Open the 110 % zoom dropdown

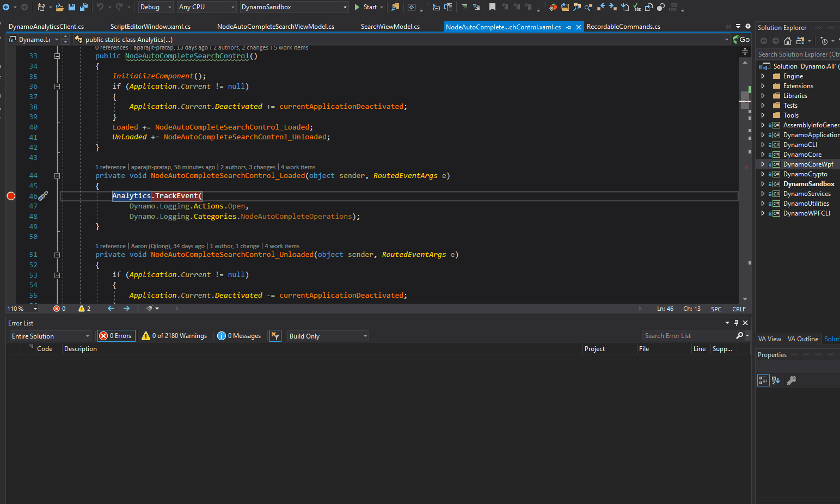[35, 309]
